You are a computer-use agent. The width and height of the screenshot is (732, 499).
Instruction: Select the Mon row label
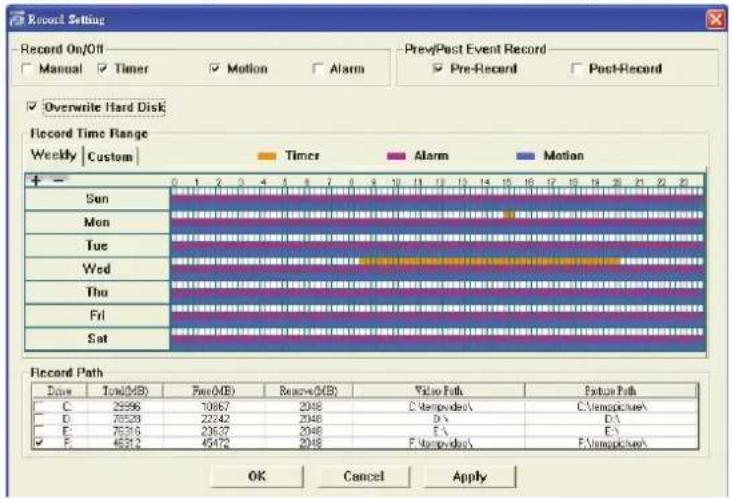coord(97,222)
